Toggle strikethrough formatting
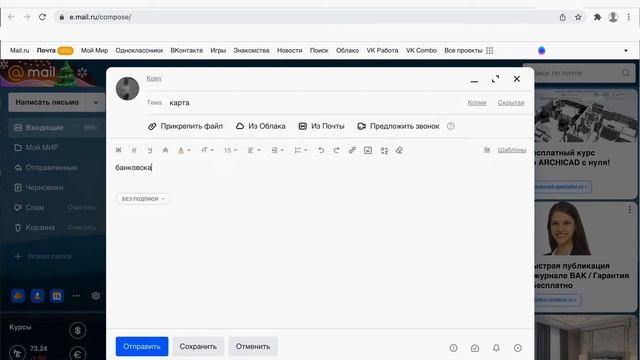Screen dimensions: 640x360 165,150
